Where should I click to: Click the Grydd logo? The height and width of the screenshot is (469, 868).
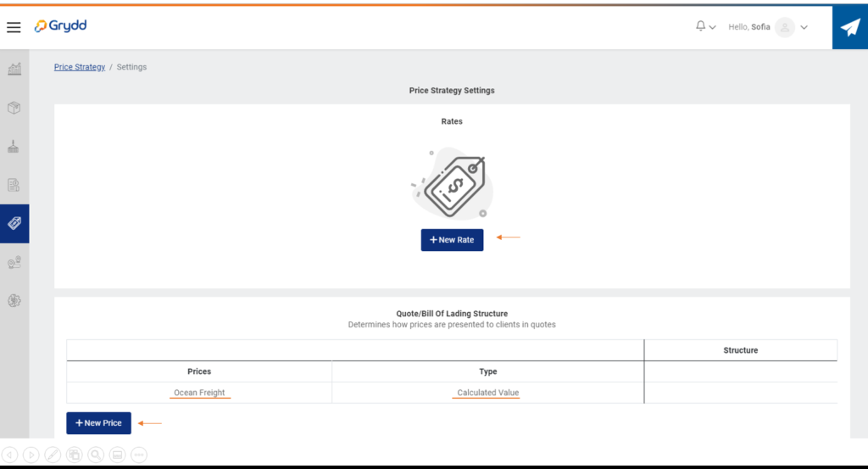point(60,26)
